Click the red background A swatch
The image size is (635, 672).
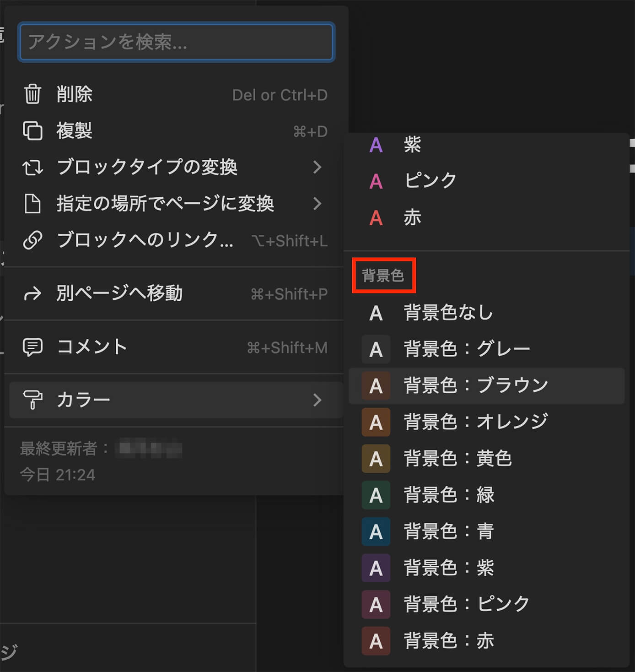(376, 641)
